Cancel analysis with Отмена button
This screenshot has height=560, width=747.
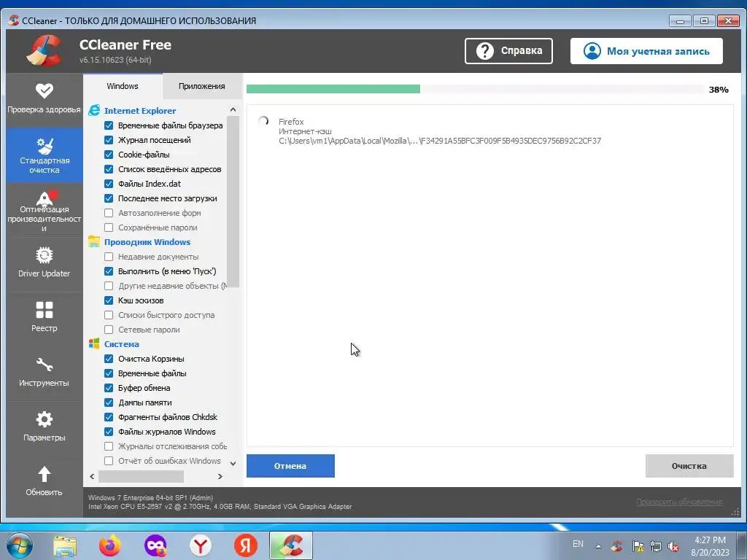[290, 466]
